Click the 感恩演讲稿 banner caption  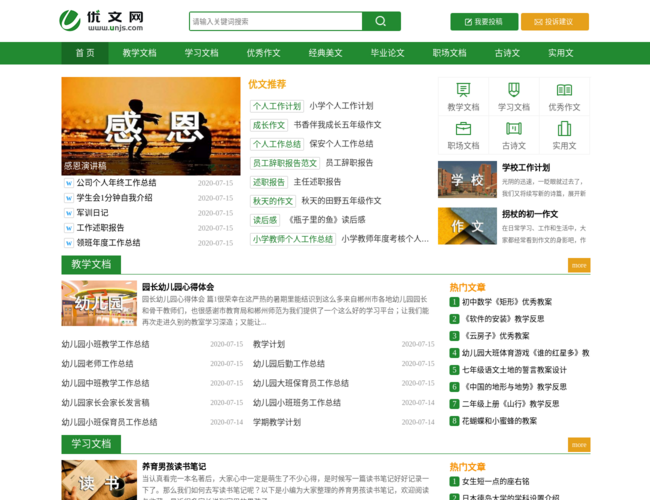(x=85, y=166)
